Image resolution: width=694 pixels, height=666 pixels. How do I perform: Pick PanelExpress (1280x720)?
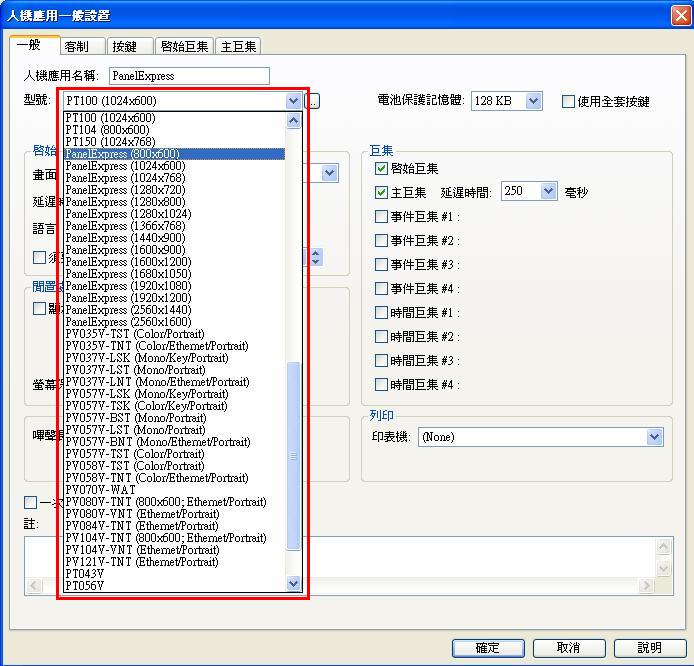[x=175, y=190]
